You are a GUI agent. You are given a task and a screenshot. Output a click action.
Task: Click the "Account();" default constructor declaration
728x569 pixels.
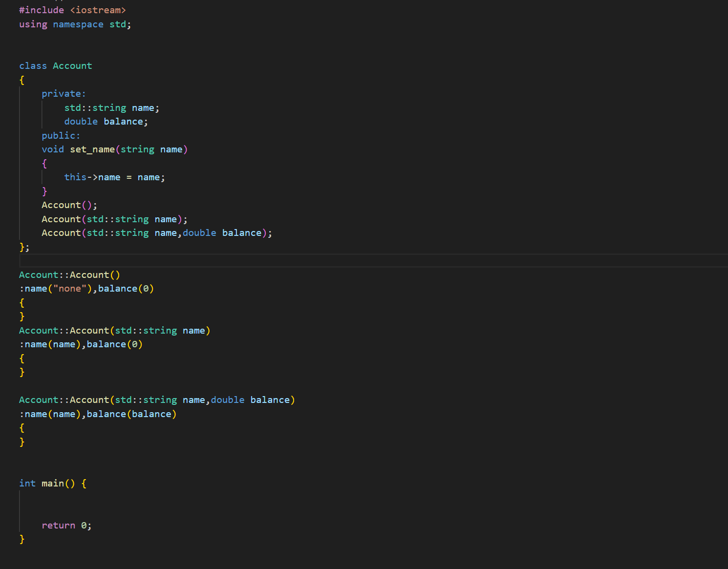pos(69,205)
